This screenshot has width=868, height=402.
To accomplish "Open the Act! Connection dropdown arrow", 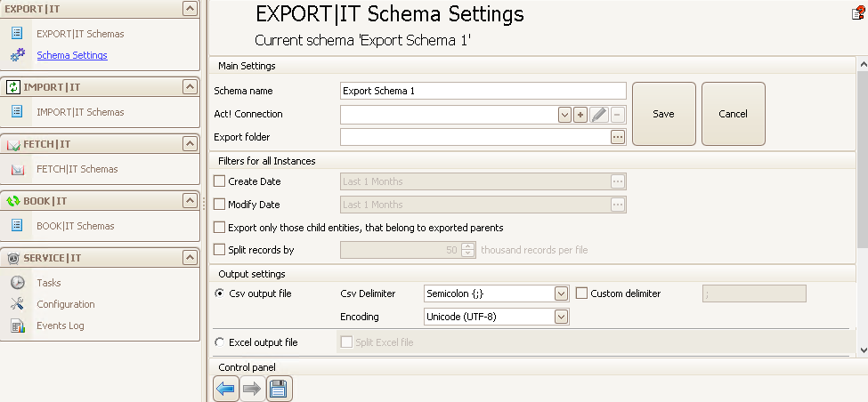I will (x=564, y=115).
